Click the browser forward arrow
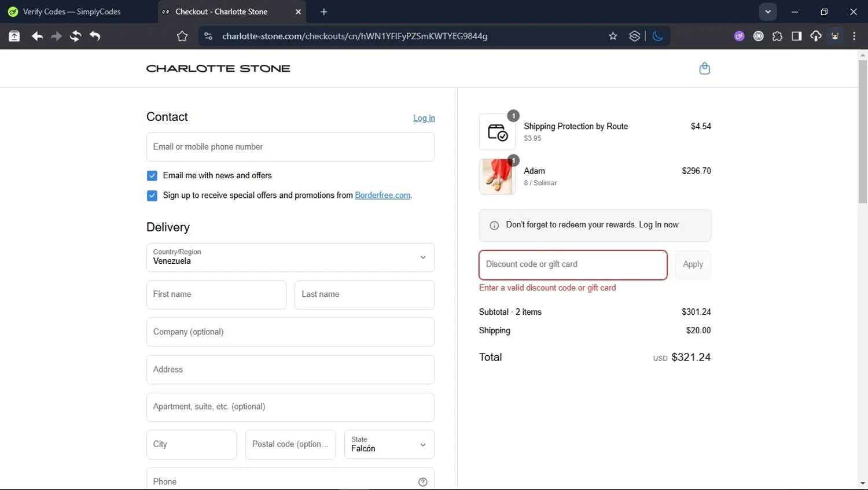Screen dimensions: 868x490 pyautogui.click(x=56, y=36)
